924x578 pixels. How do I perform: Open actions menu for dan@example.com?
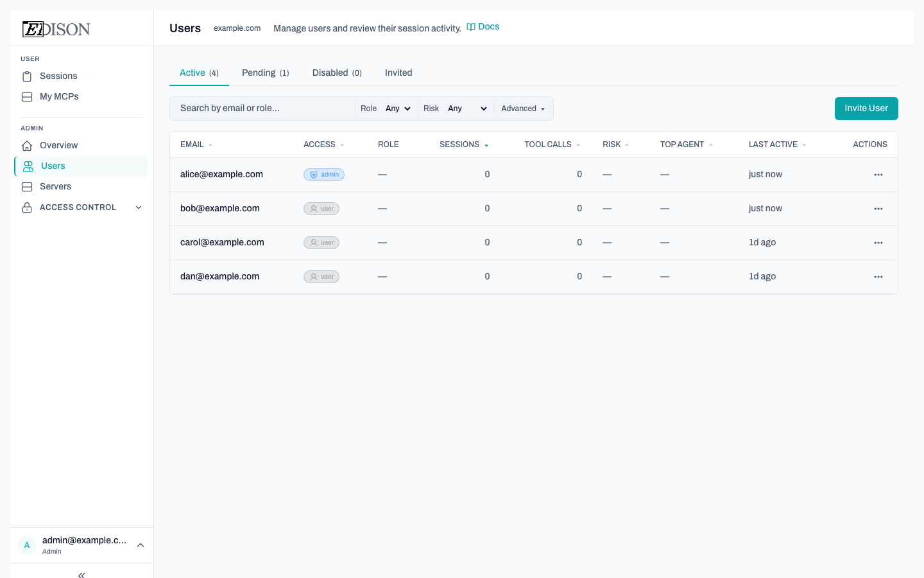point(878,277)
